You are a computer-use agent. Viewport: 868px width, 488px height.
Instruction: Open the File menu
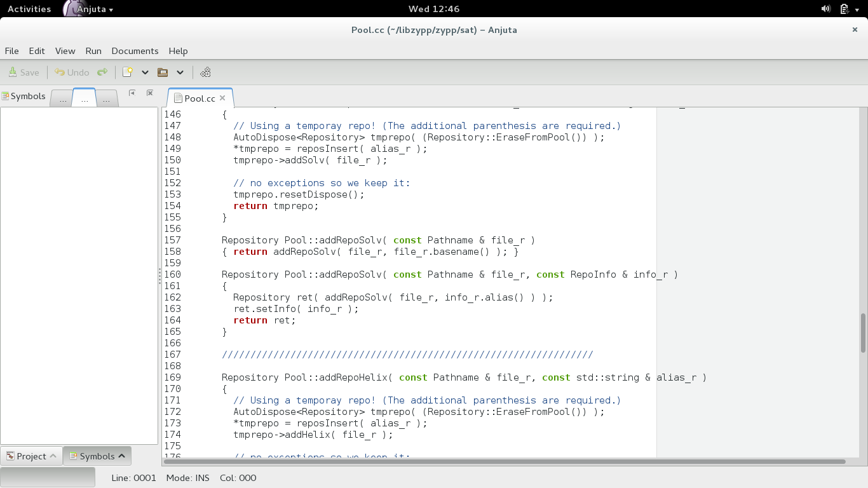click(x=11, y=51)
